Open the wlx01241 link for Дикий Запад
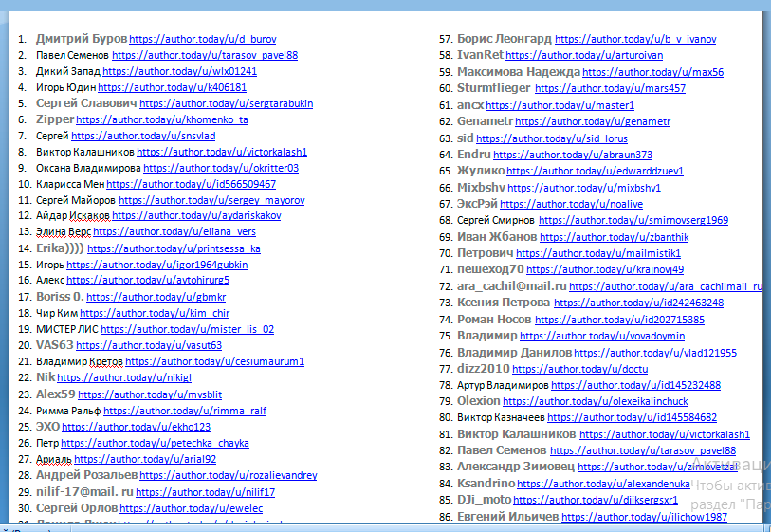Image resolution: width=771 pixels, height=532 pixels. [x=179, y=71]
